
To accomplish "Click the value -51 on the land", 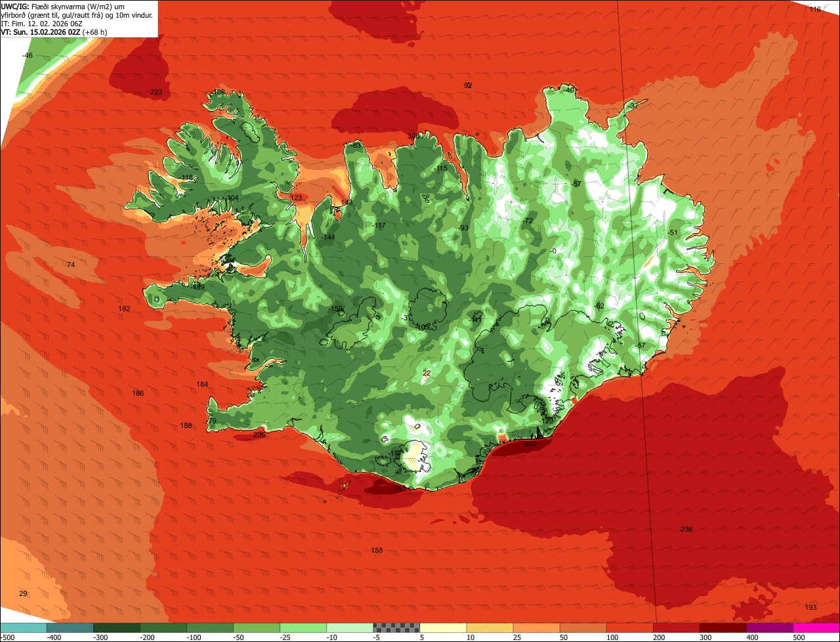I will tap(672, 232).
